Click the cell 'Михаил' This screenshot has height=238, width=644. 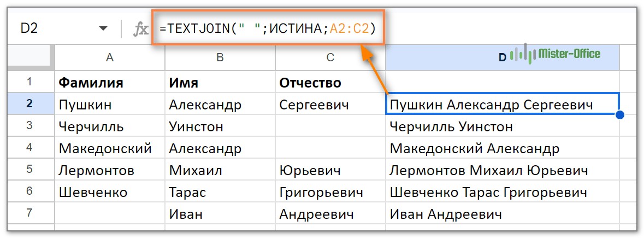[x=220, y=170]
